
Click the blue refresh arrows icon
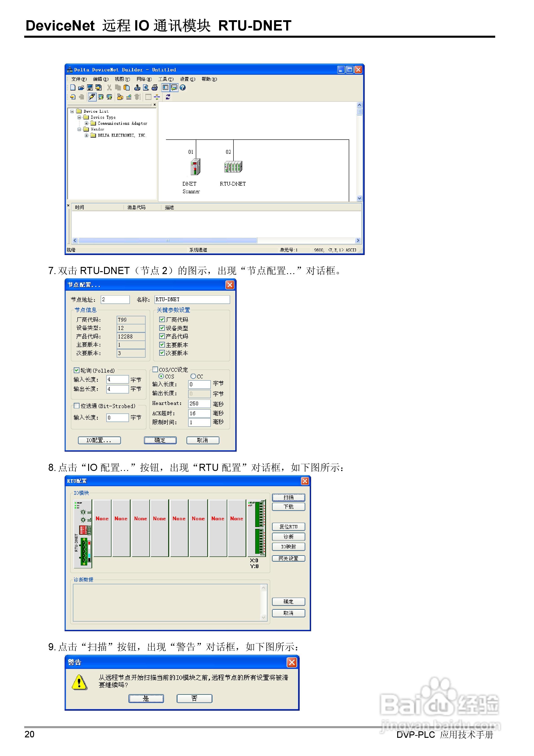coord(168,97)
